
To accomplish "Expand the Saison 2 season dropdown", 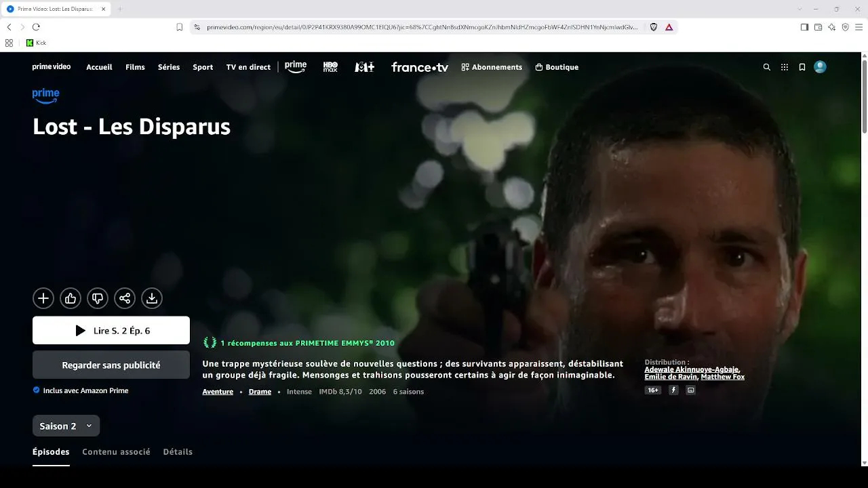I will point(66,426).
